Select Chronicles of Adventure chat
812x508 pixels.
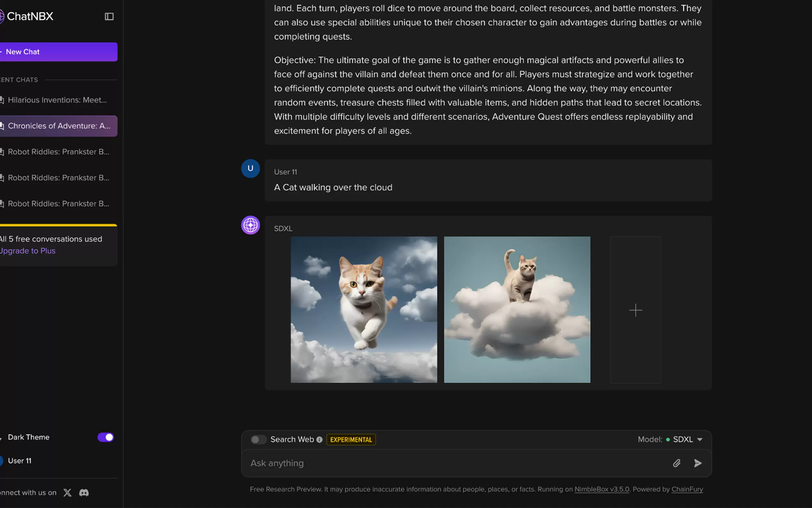tap(59, 126)
